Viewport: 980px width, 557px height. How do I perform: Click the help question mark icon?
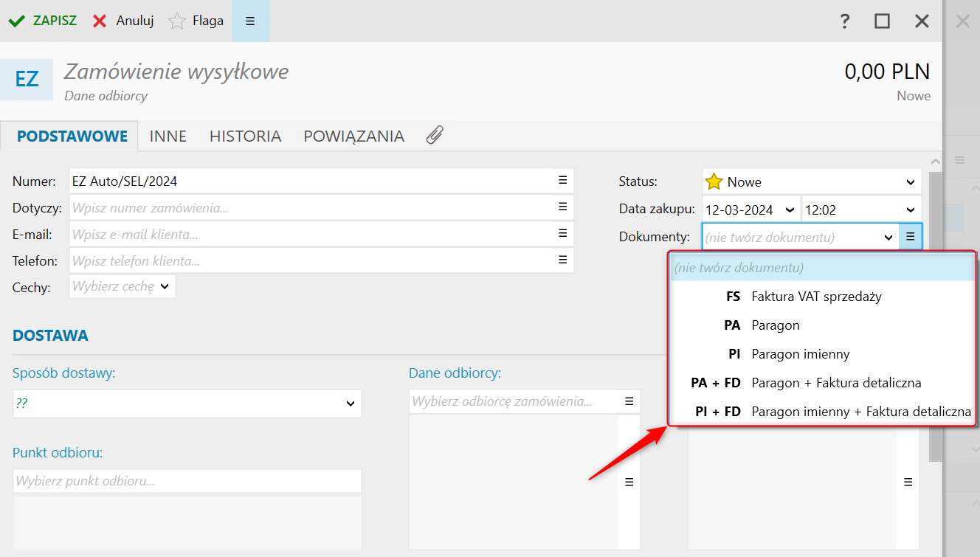(x=845, y=21)
